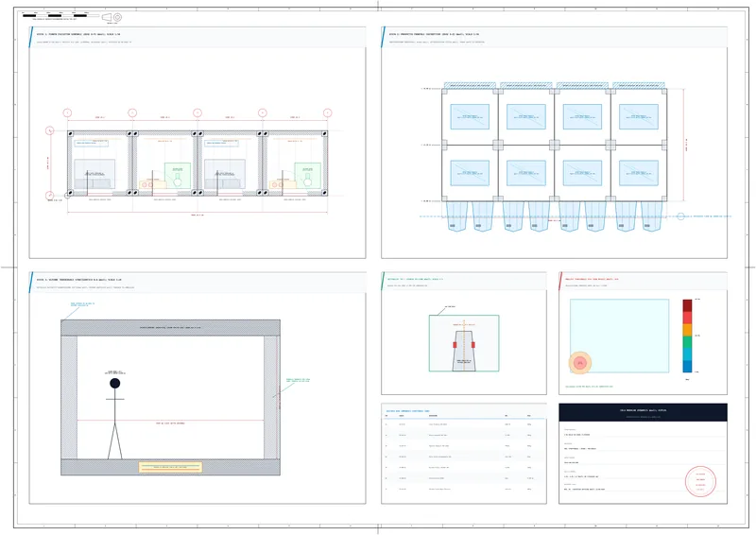Click the truncated cone projection symbol

coord(107,17)
